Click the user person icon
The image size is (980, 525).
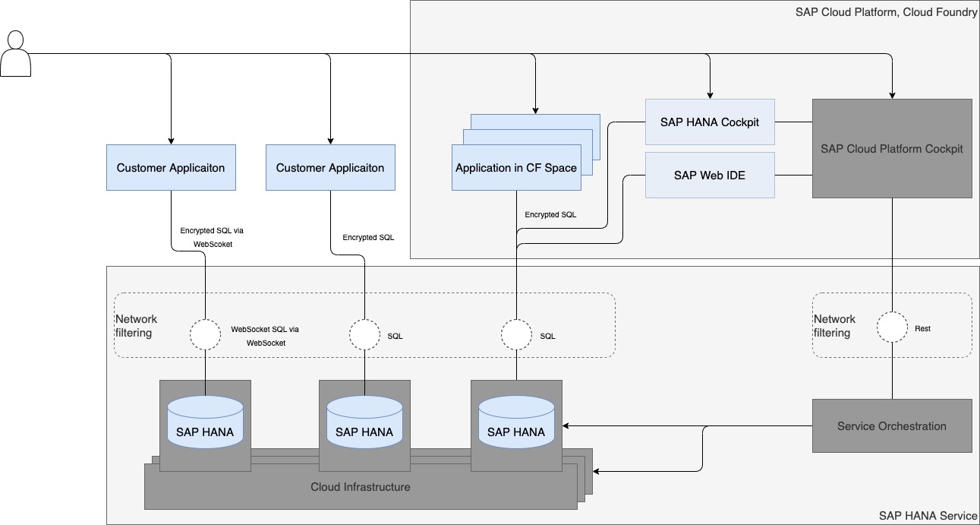click(x=16, y=54)
